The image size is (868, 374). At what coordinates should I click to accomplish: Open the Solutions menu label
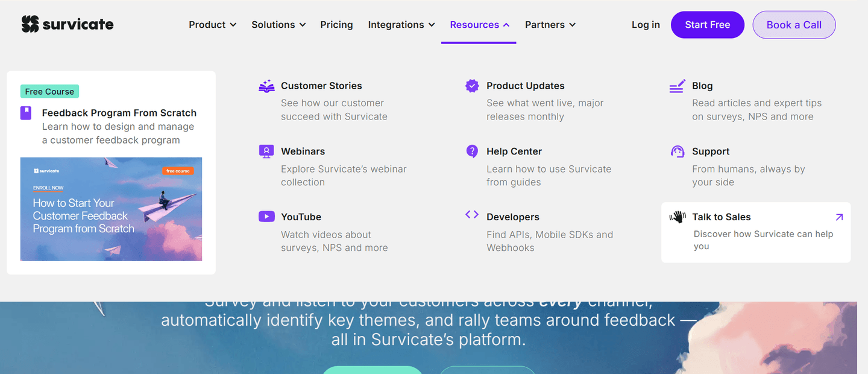click(x=273, y=25)
